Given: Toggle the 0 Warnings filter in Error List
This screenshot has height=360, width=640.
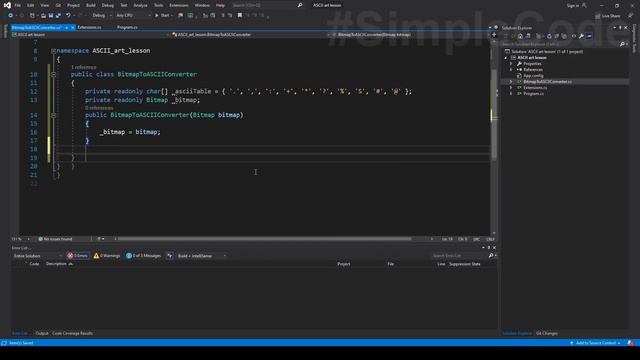Looking at the screenshot, I should [x=107, y=256].
